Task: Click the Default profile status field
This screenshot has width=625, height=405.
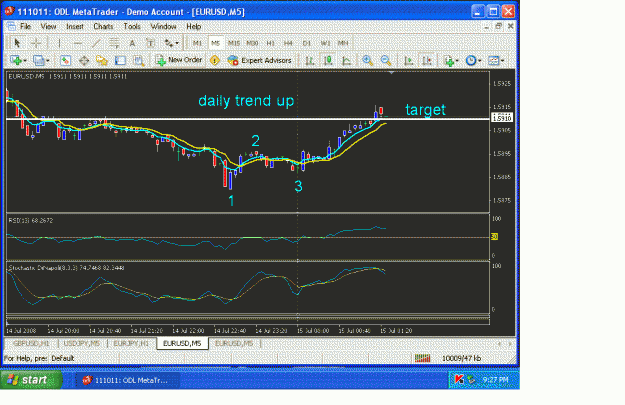Action: (63, 358)
